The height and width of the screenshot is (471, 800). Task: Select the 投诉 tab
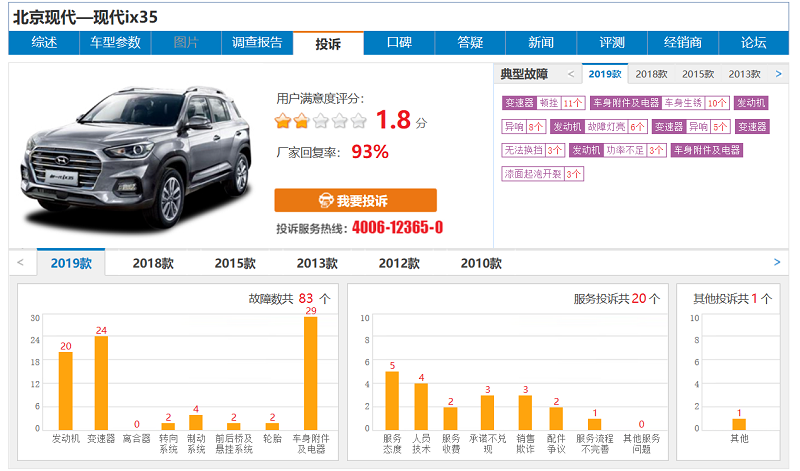(328, 43)
